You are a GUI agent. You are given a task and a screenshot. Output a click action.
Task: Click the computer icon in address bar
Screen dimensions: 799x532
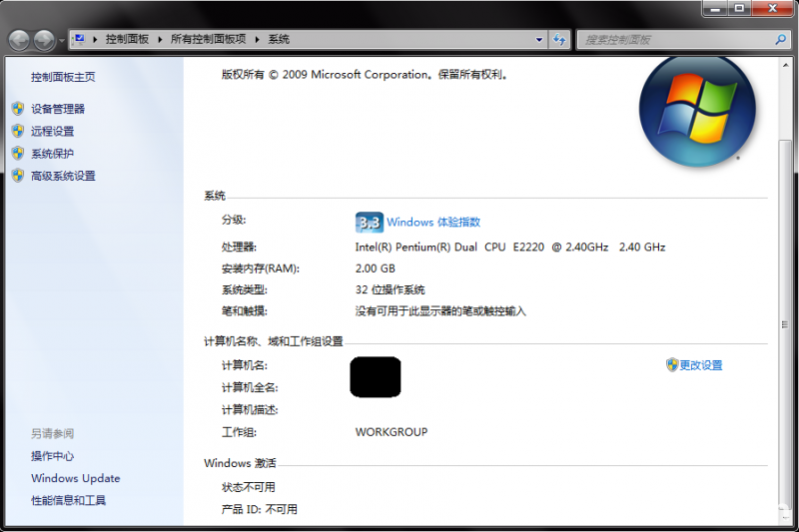79,39
